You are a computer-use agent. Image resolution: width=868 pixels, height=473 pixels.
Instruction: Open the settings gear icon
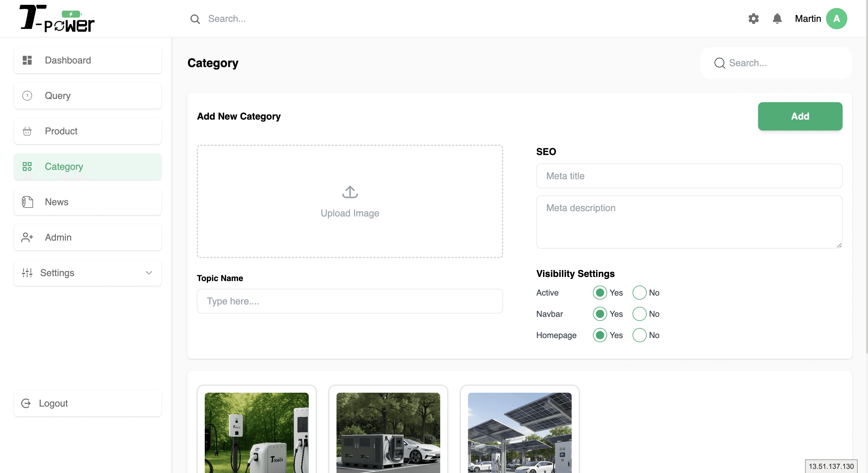(x=753, y=19)
